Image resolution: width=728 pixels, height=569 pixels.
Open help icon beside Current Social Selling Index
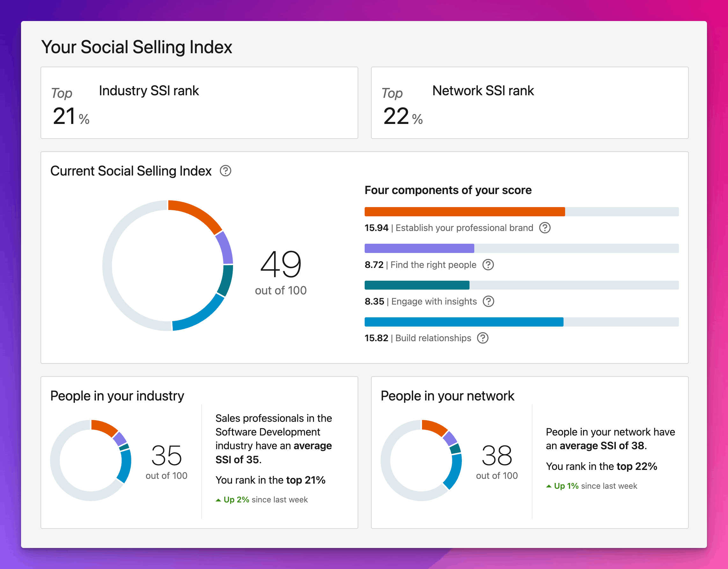225,171
